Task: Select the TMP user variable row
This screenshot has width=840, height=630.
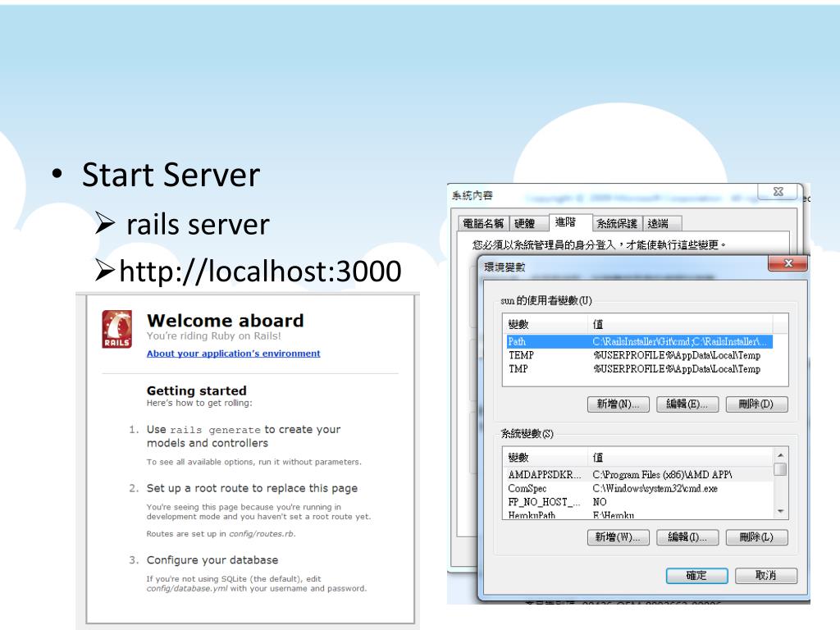Action: click(x=639, y=368)
